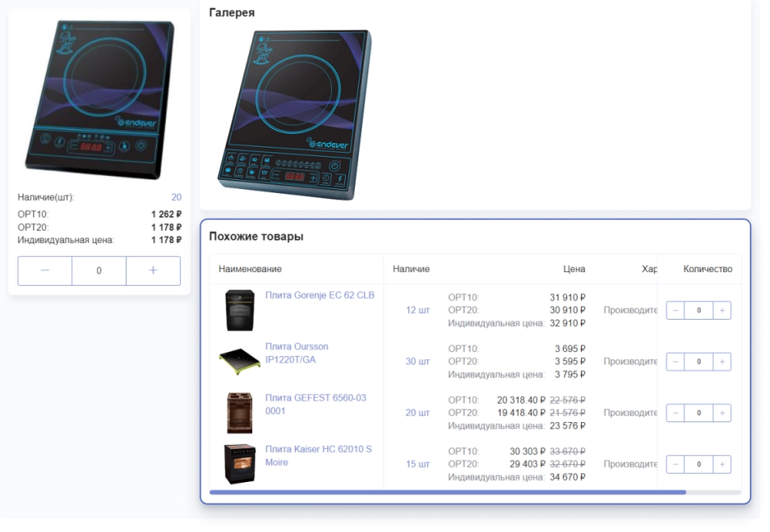
Task: Open the main Endever cooktop product image
Action: coord(99,98)
